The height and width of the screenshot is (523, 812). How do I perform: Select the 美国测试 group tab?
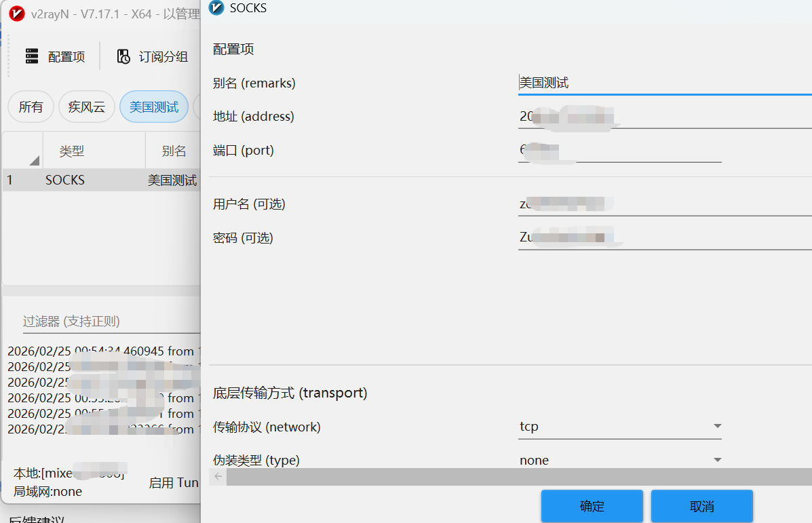pyautogui.click(x=154, y=106)
